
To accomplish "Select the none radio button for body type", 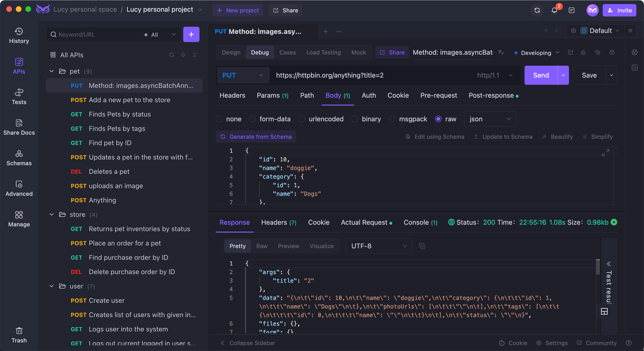I will tap(219, 119).
